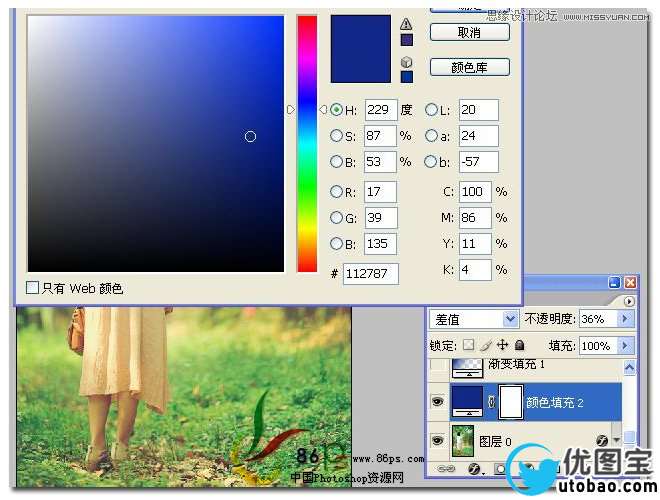This screenshot has width=660, height=500.
Task: Click the closest in-gamut color swatch
Action: tap(407, 40)
